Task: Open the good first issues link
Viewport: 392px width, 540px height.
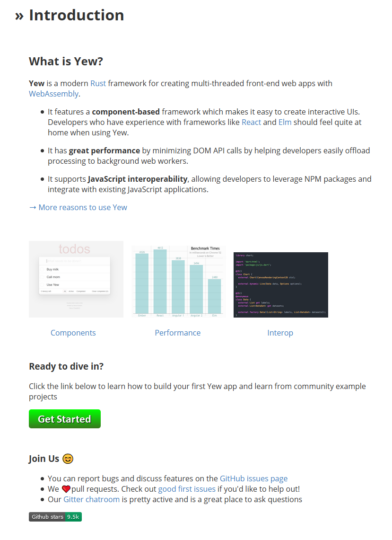Action: point(187,489)
